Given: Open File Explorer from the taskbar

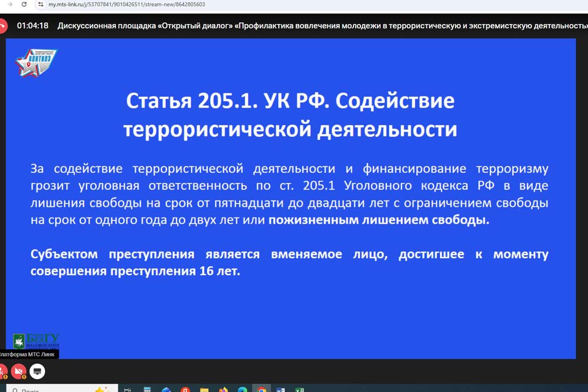Looking at the screenshot, I should (x=204, y=390).
